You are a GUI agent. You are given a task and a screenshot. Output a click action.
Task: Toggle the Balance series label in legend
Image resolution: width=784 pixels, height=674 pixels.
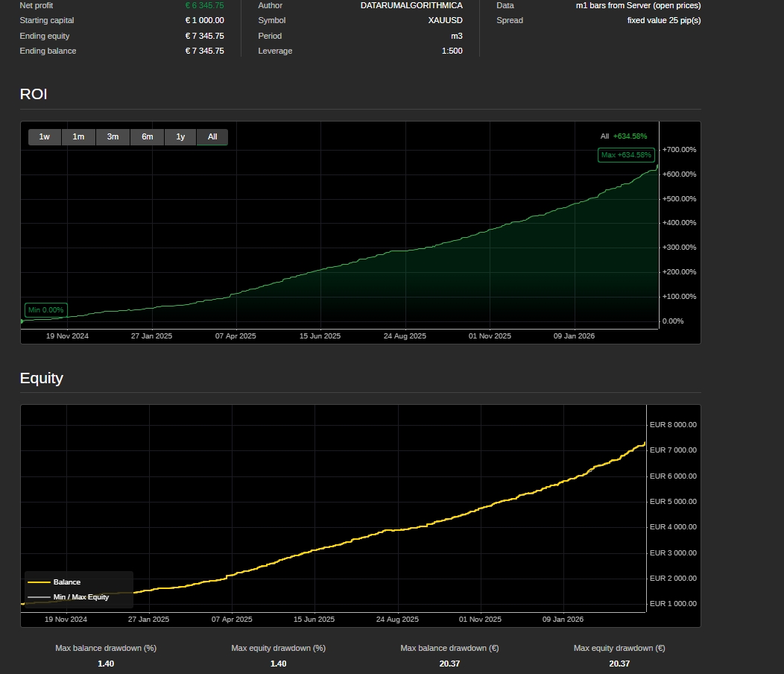click(67, 582)
